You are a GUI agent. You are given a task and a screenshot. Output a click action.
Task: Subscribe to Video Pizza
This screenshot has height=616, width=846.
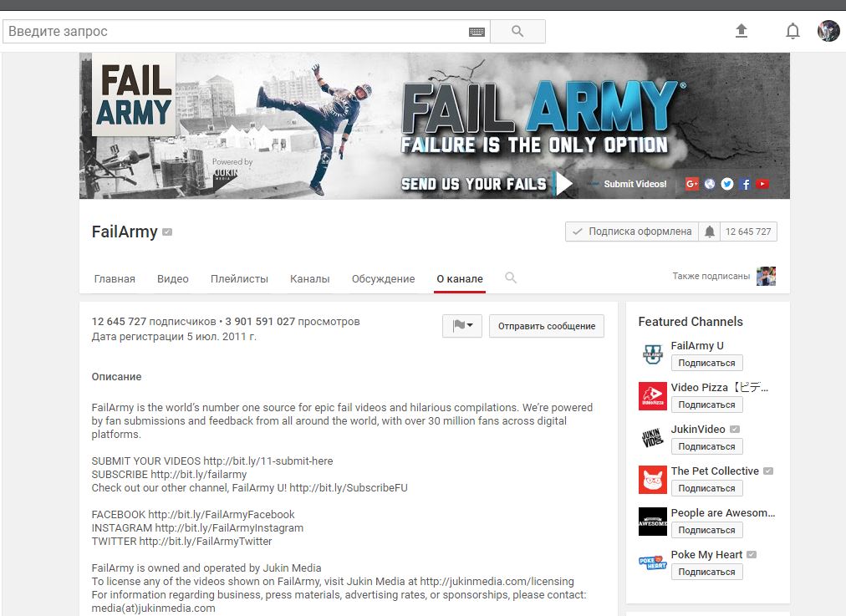706,405
